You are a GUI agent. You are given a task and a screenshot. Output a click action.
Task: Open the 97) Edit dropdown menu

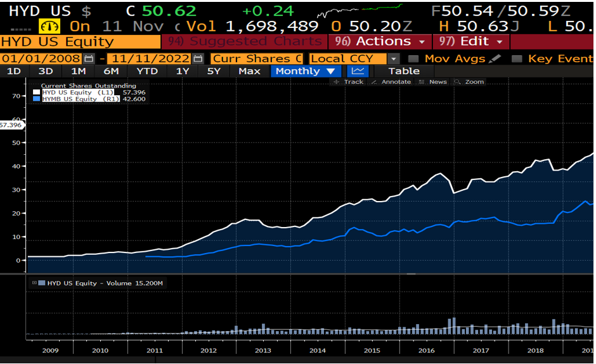pos(470,41)
